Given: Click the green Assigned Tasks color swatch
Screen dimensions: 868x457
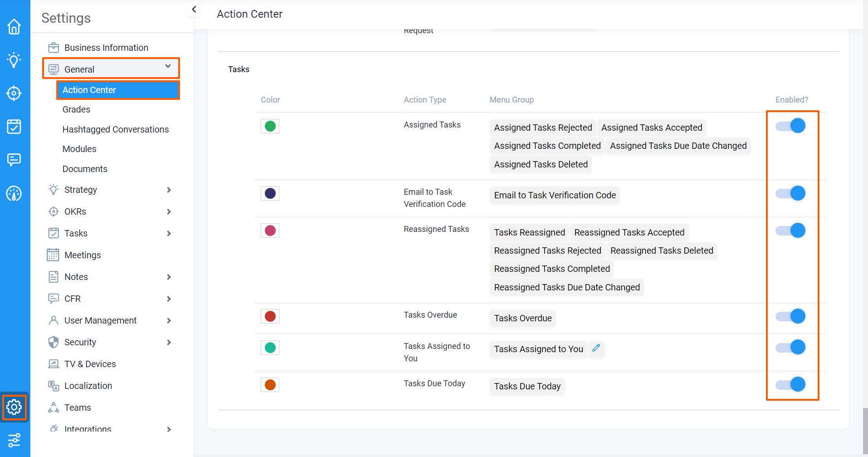Looking at the screenshot, I should pos(270,126).
